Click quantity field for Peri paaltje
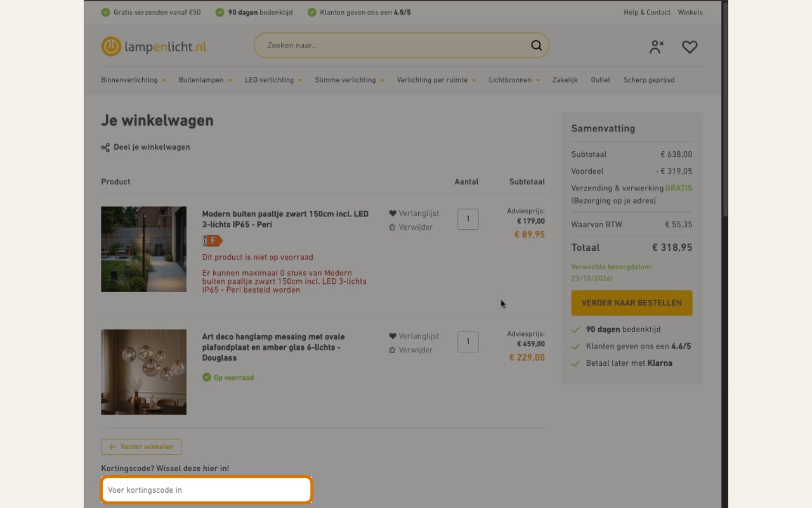This screenshot has height=508, width=812. (x=468, y=219)
